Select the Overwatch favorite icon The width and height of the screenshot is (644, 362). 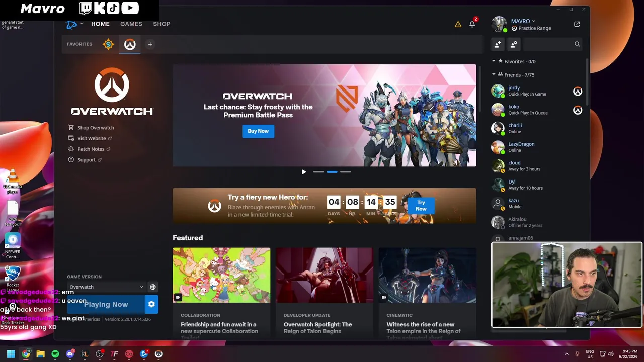point(130,44)
